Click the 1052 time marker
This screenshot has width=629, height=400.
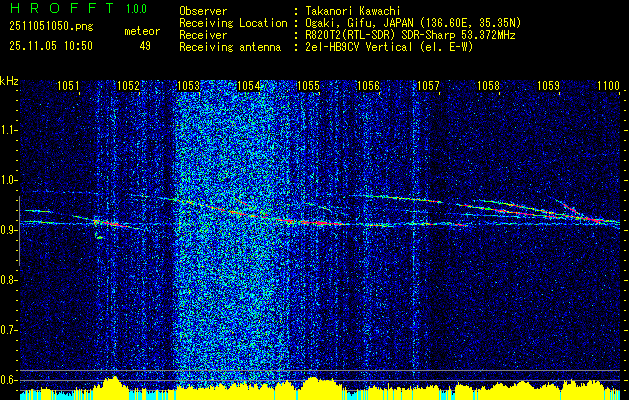click(x=128, y=85)
